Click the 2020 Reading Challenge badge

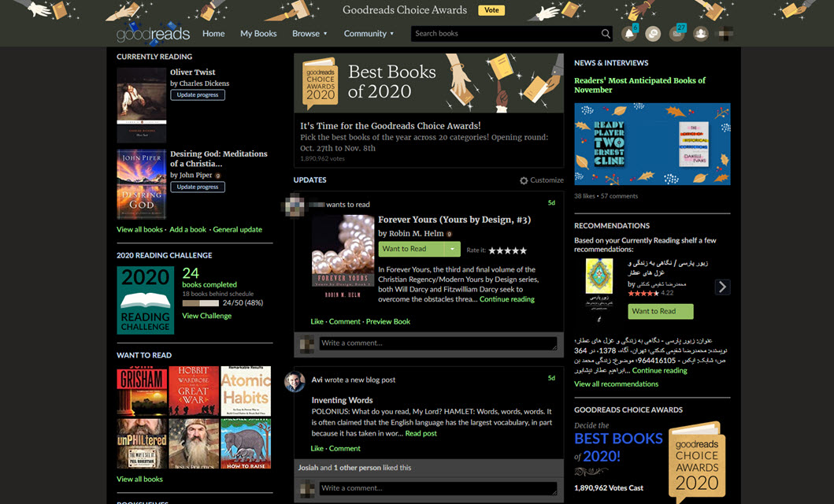(145, 300)
